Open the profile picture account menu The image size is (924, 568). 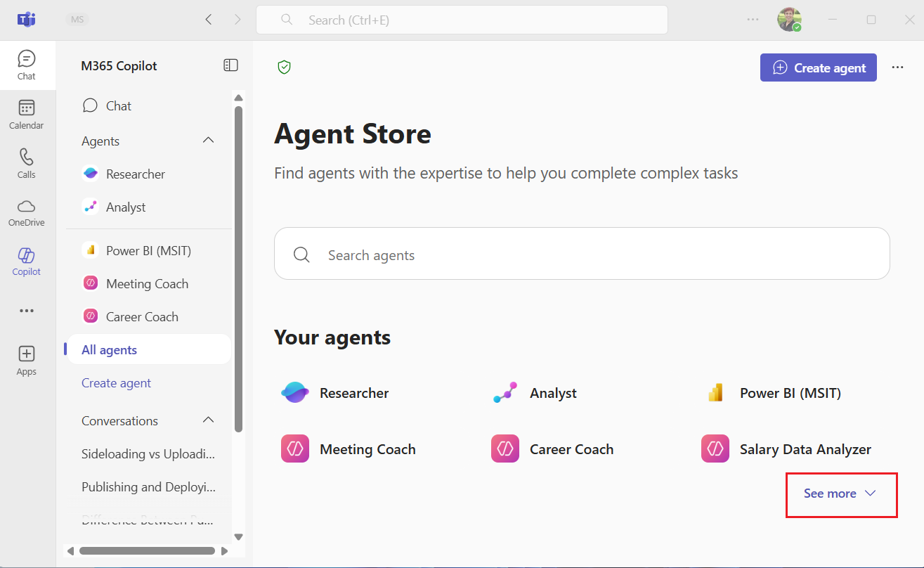click(x=789, y=20)
